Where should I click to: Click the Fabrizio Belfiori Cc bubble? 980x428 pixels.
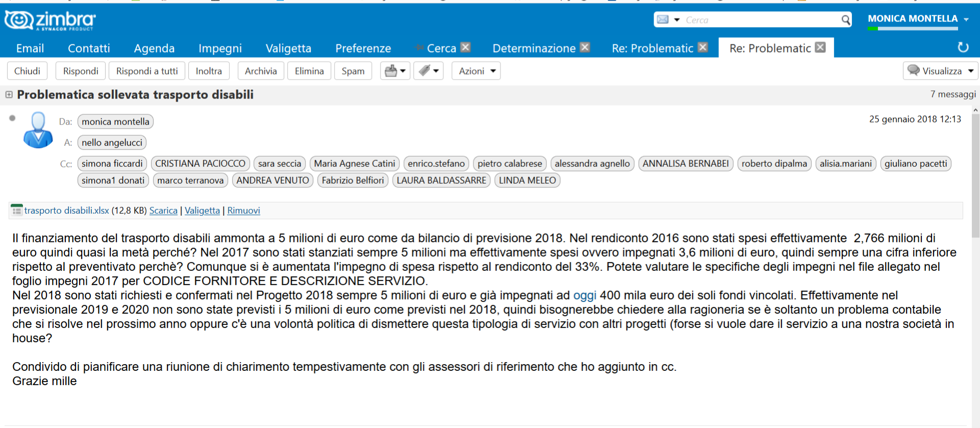353,180
